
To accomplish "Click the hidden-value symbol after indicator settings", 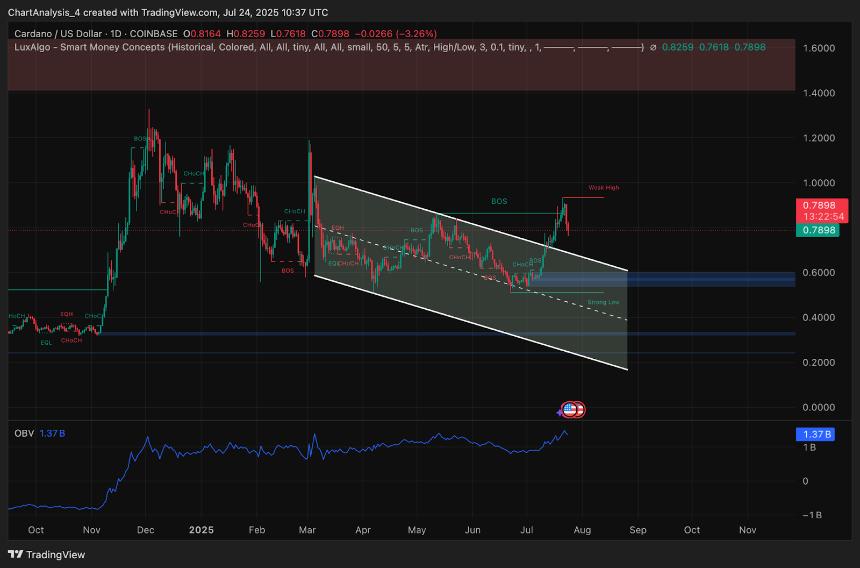I will point(653,47).
